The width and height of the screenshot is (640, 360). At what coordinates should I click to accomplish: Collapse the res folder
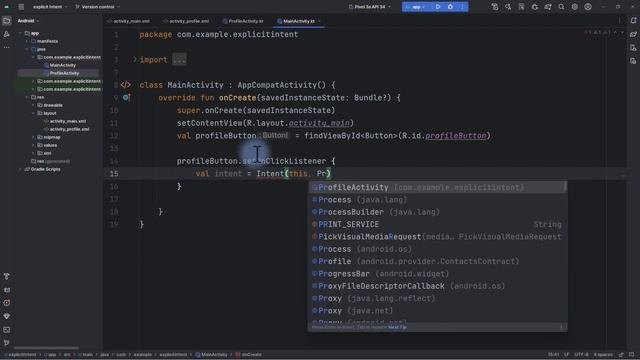pyautogui.click(x=27, y=97)
